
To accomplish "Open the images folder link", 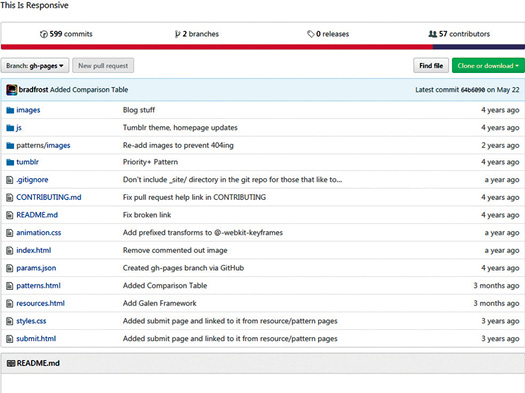I will [28, 110].
